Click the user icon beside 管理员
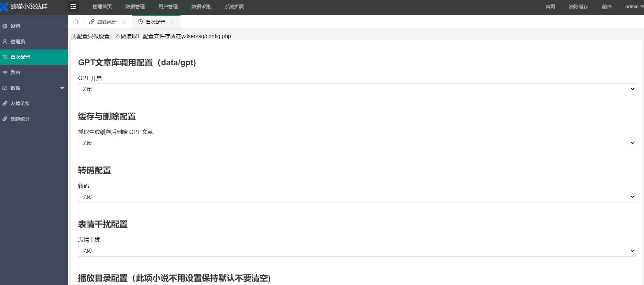 (5, 42)
